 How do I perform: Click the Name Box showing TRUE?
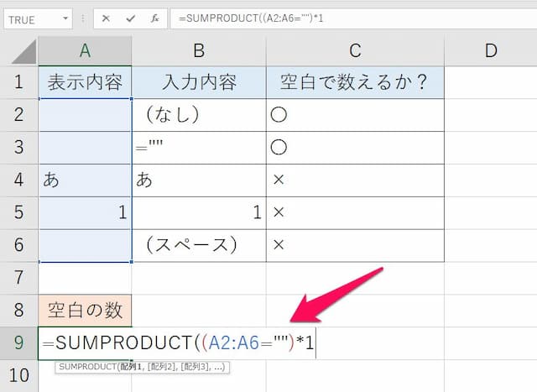tap(38, 19)
